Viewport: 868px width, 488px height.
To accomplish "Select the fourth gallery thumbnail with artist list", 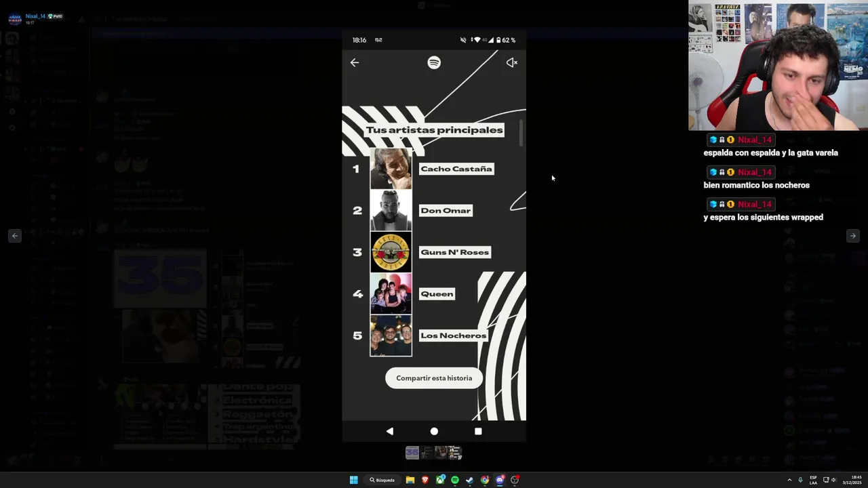I will click(455, 453).
